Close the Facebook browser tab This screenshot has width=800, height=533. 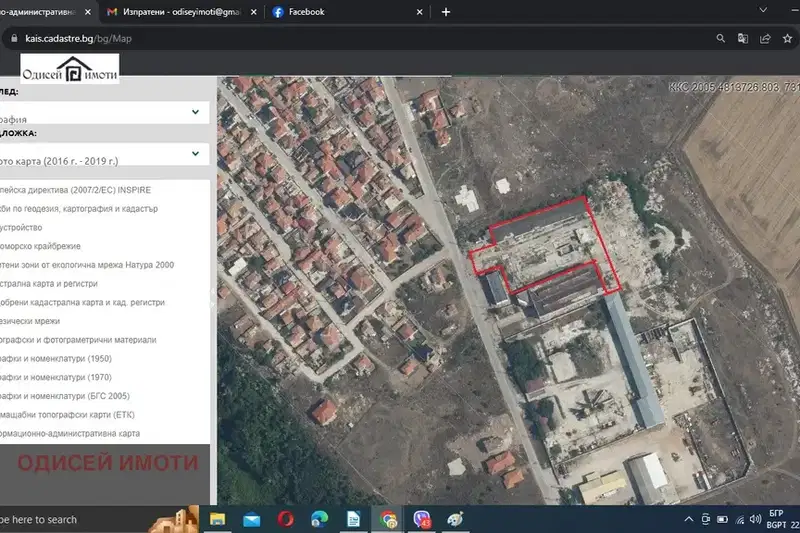pos(419,12)
